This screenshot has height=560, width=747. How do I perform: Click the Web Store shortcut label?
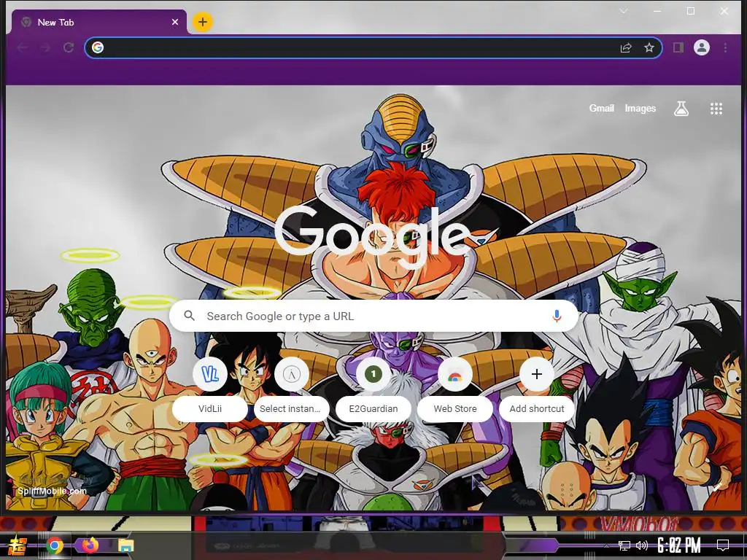(455, 408)
